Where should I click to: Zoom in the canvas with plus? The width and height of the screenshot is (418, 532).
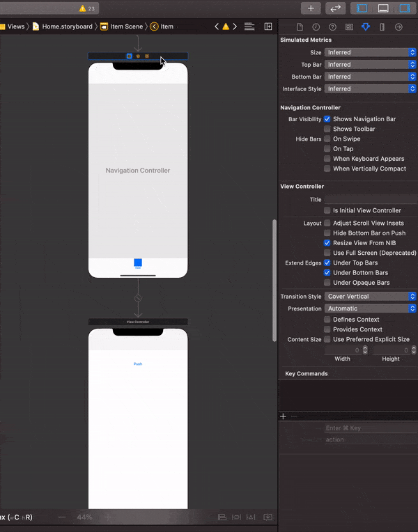point(108,517)
